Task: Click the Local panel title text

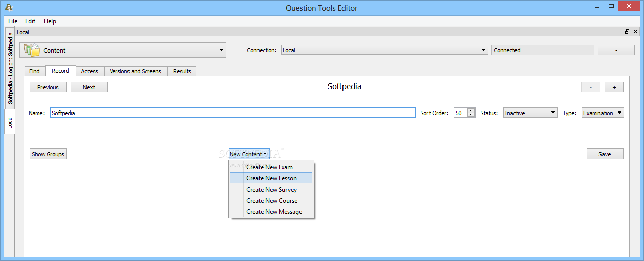Action: point(23,32)
